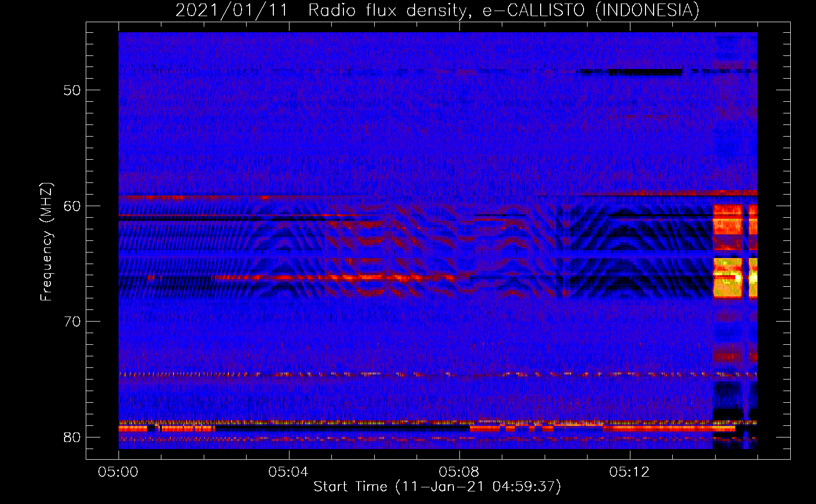Click the 05:00 time tick label

tap(119, 472)
